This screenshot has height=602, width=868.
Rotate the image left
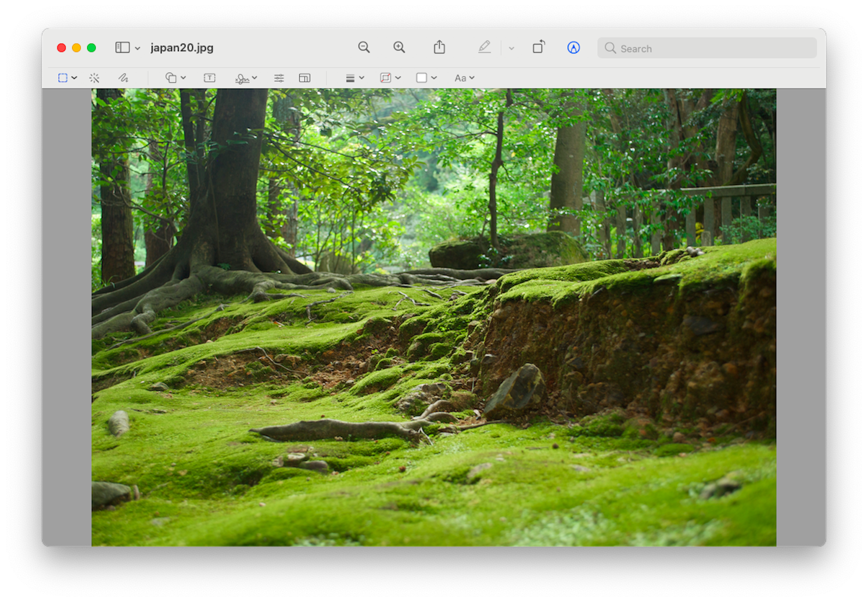[538, 48]
